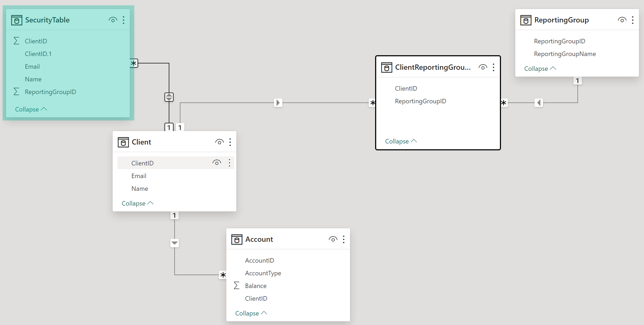Image resolution: width=644 pixels, height=325 pixels.
Task: Open ClientReportingGroup more options menu
Action: (x=494, y=67)
